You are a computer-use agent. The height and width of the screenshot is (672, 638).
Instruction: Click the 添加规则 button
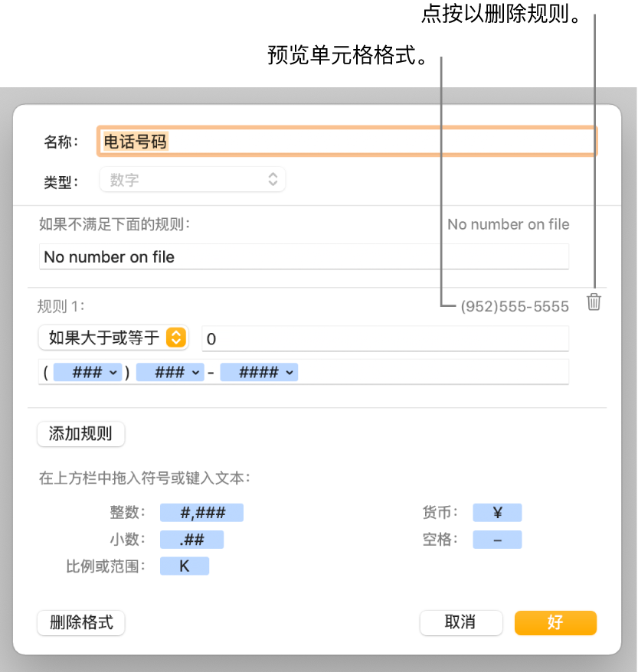click(x=80, y=434)
